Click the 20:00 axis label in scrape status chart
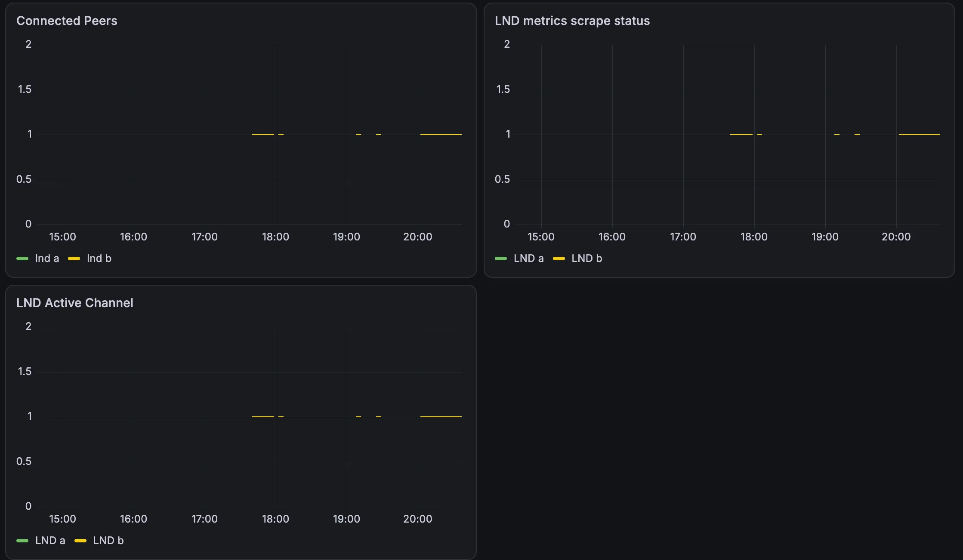 pyautogui.click(x=896, y=237)
